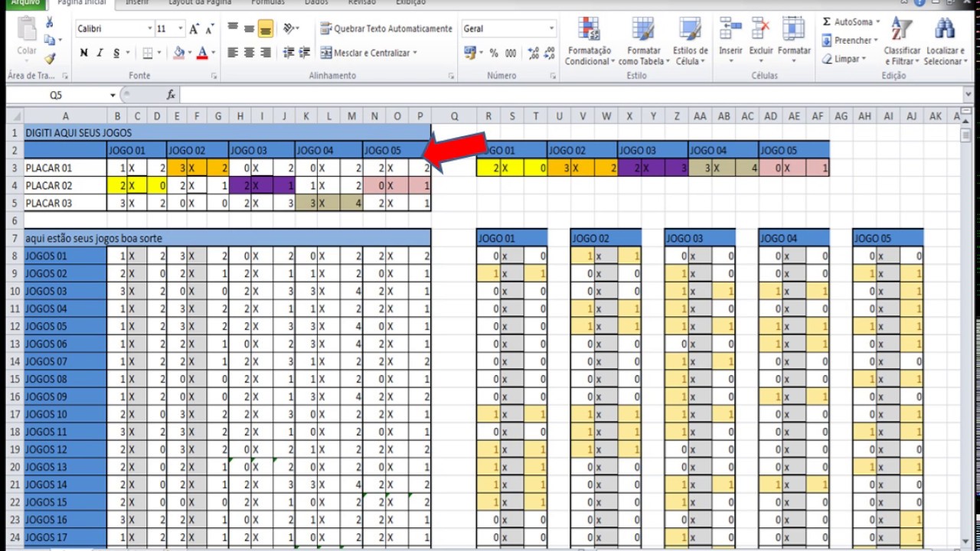Open the Geral number format dropdown
This screenshot has height=551, width=980.
pos(550,29)
